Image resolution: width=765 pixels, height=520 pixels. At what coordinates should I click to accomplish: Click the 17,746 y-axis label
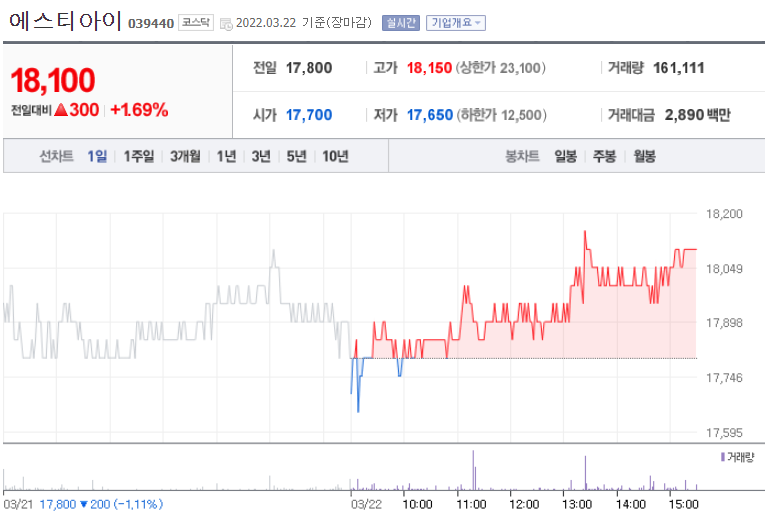[x=724, y=378]
